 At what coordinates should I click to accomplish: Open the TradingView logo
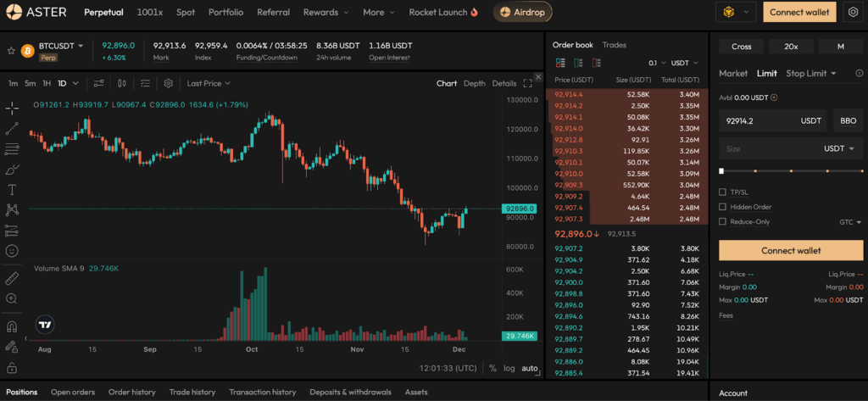click(x=45, y=325)
